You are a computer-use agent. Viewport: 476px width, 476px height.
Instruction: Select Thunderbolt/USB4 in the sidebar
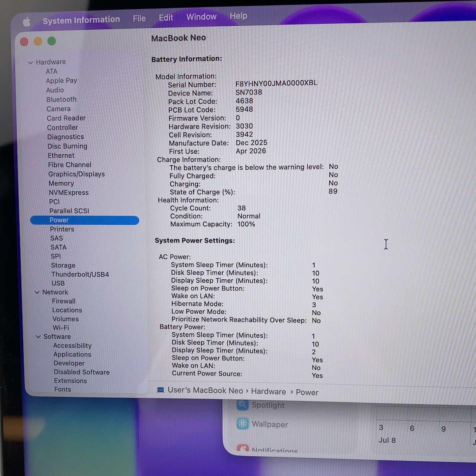[80, 274]
